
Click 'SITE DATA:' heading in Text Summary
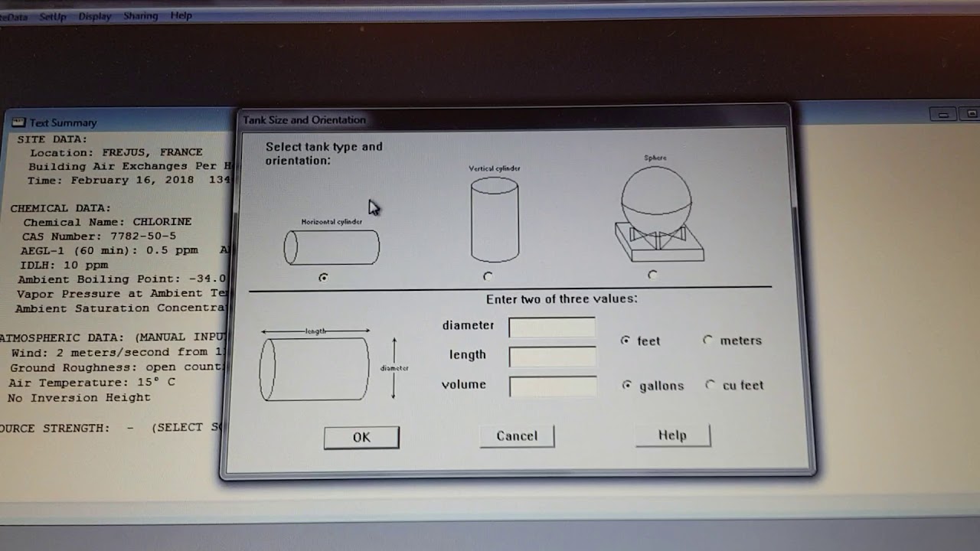point(52,139)
